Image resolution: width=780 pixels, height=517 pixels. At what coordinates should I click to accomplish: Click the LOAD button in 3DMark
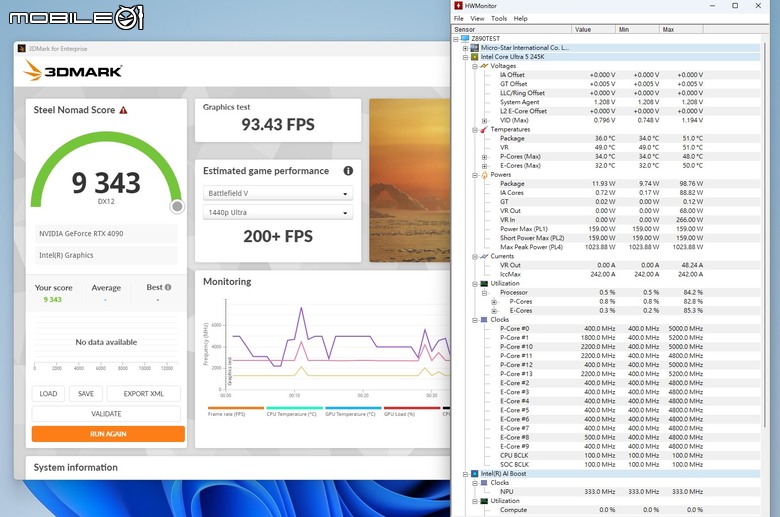pyautogui.click(x=48, y=394)
